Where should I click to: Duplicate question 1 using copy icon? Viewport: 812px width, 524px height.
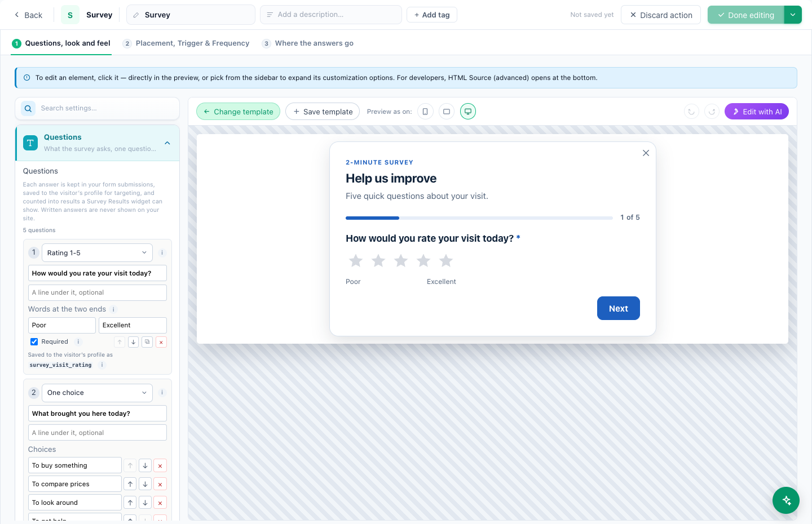point(147,342)
